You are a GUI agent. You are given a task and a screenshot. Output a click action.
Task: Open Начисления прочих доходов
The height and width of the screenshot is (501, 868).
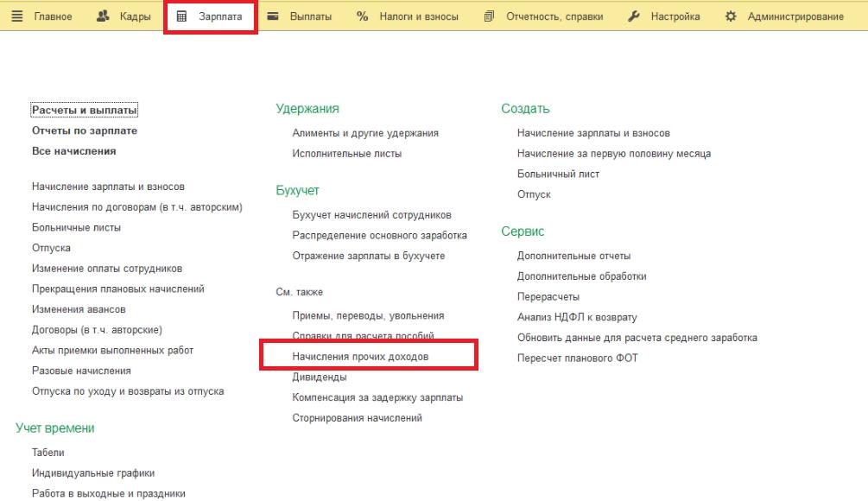360,357
